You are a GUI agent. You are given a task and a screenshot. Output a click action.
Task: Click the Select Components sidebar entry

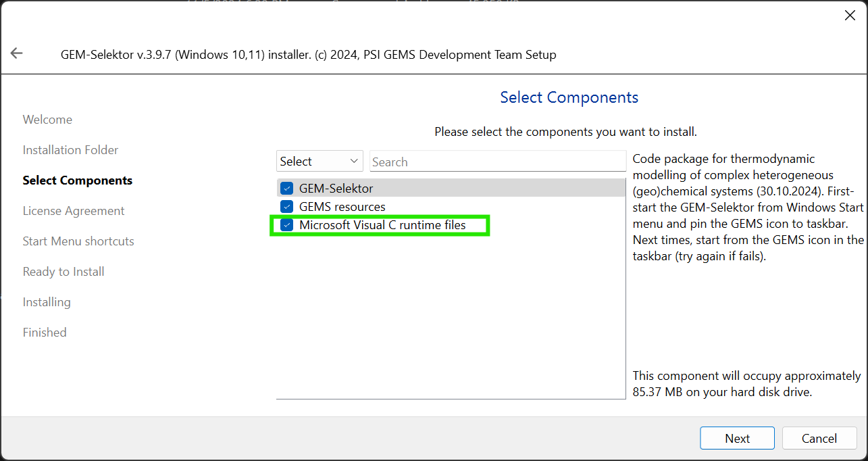coord(78,180)
